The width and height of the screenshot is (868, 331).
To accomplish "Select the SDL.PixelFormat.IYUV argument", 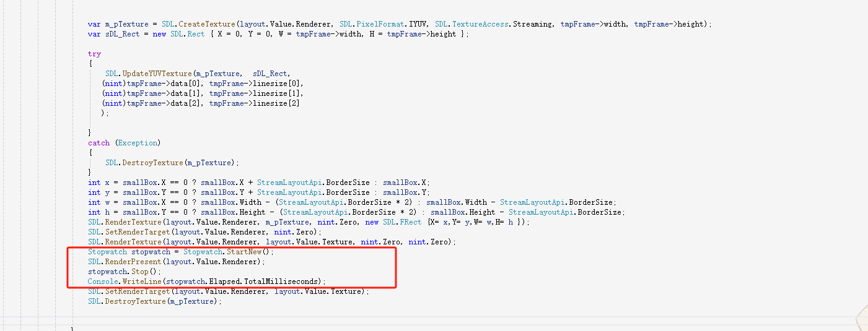I will tap(384, 24).
